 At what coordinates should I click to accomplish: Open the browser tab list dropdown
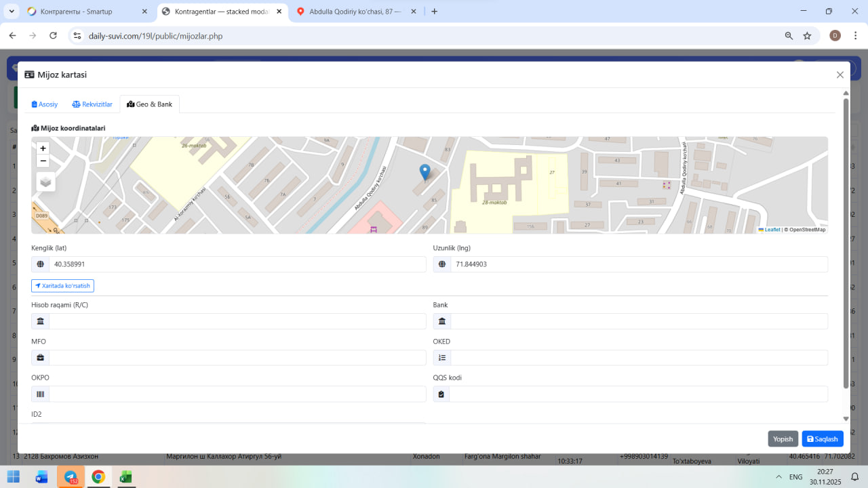coord(12,12)
